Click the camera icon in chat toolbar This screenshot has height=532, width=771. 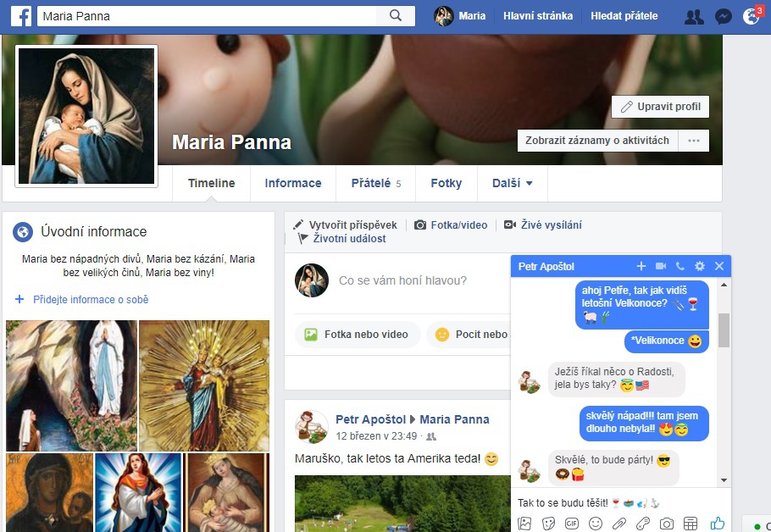pos(667,524)
